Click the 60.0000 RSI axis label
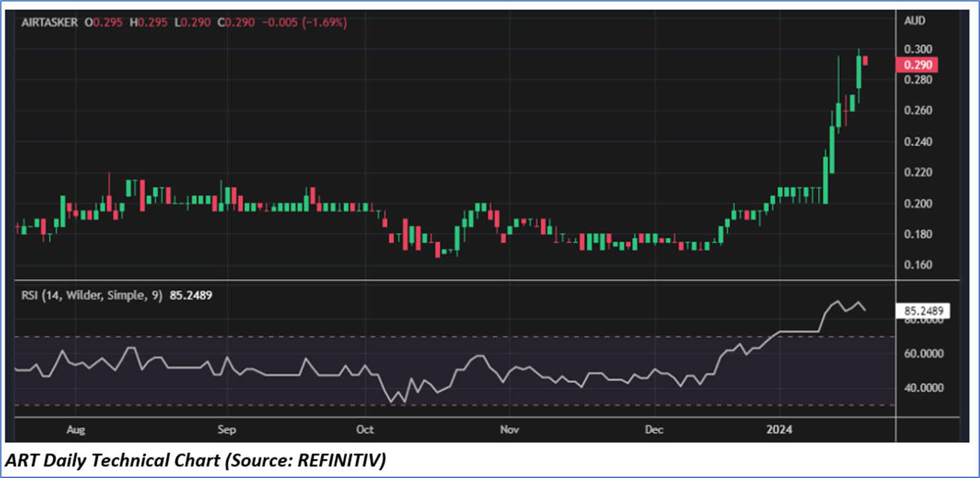Viewport: 980px width, 478px height. tap(923, 354)
